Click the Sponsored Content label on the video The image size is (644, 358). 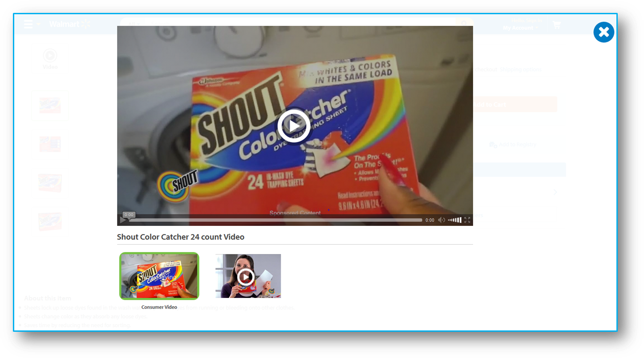[295, 213]
